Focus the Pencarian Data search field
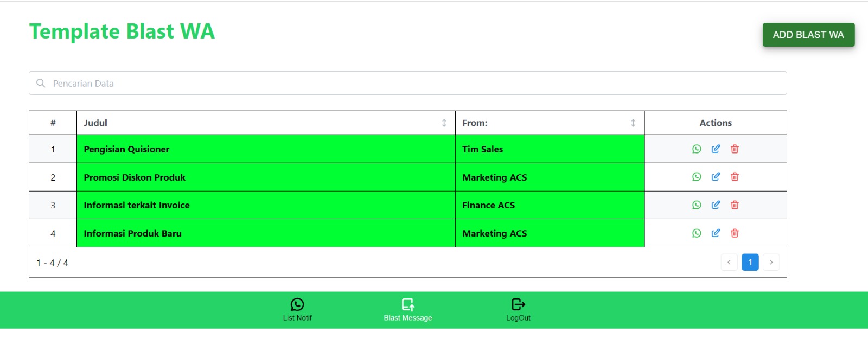 [x=407, y=84]
